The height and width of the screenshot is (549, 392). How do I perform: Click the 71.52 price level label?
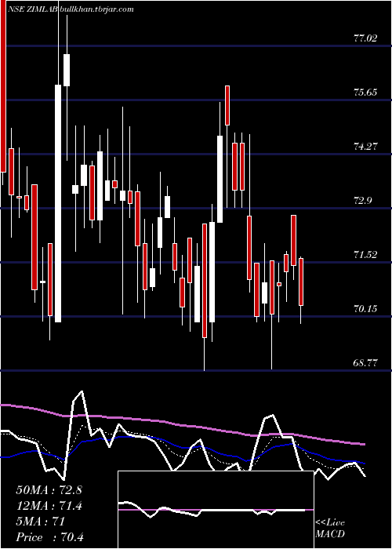click(366, 255)
